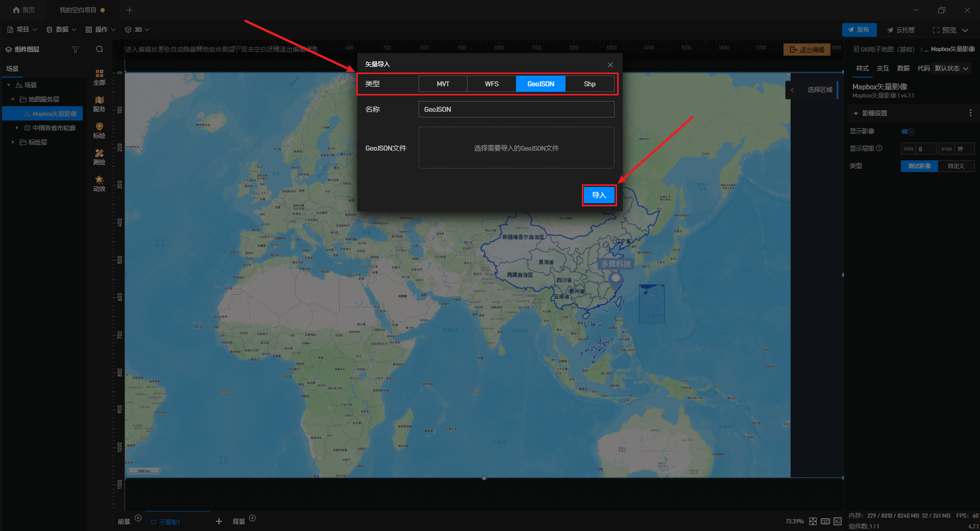
Task: Expand the 标绘层 tree folder
Action: [x=13, y=142]
